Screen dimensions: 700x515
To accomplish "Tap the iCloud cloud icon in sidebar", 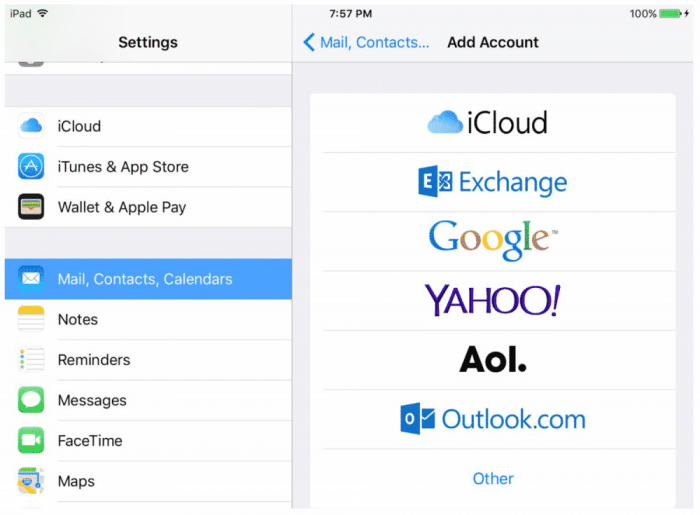I will click(x=31, y=126).
